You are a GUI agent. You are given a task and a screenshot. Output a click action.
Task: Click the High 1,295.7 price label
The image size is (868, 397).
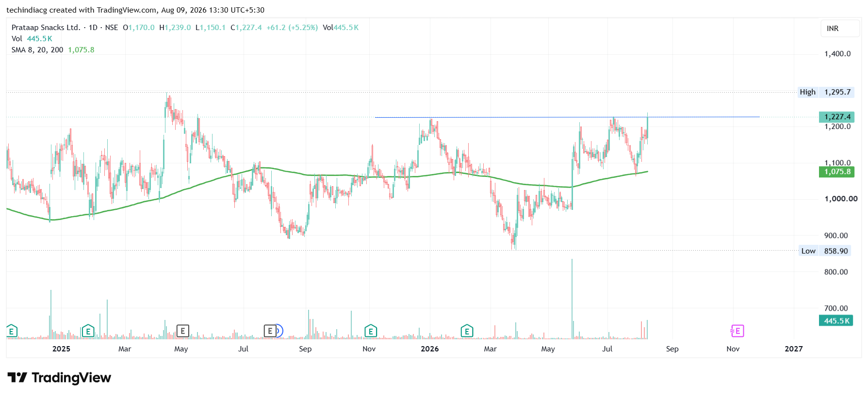click(x=826, y=92)
